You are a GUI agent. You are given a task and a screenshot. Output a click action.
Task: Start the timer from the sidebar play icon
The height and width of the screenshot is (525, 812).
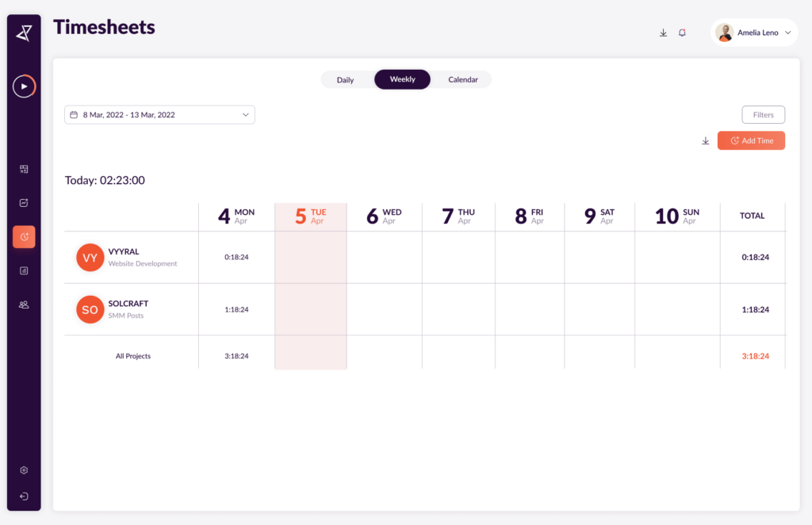(24, 86)
